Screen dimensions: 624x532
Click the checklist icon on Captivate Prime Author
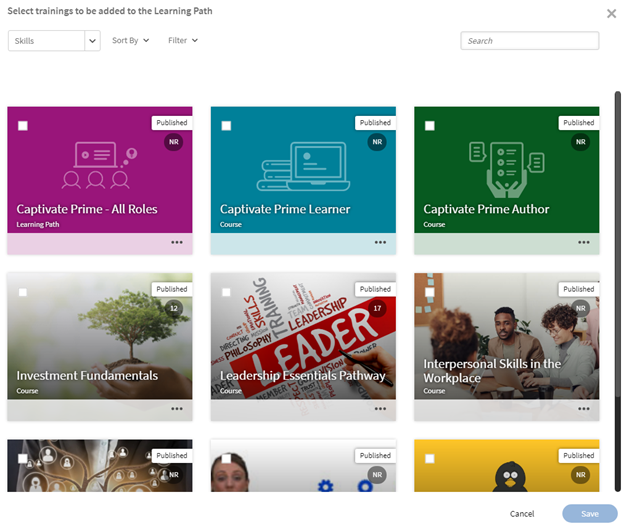pos(507,170)
